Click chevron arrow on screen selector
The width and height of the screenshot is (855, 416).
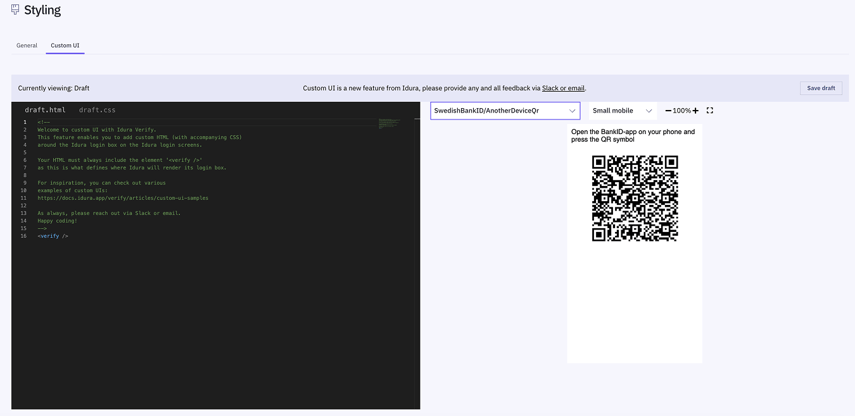(572, 111)
